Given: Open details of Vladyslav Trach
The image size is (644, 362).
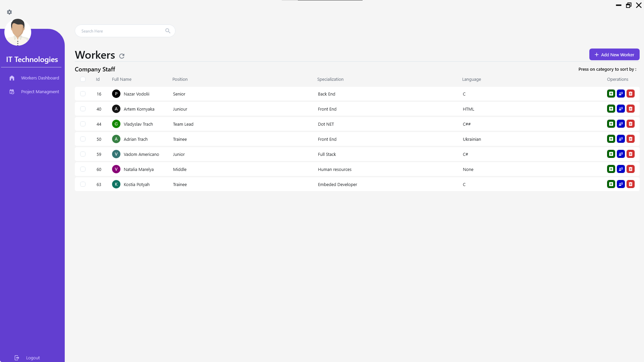Looking at the screenshot, I should 621,124.
